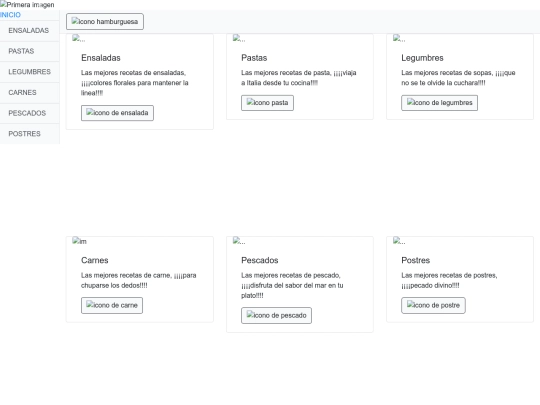Click the Pescados card title
The image size is (540, 405).
coord(260,260)
